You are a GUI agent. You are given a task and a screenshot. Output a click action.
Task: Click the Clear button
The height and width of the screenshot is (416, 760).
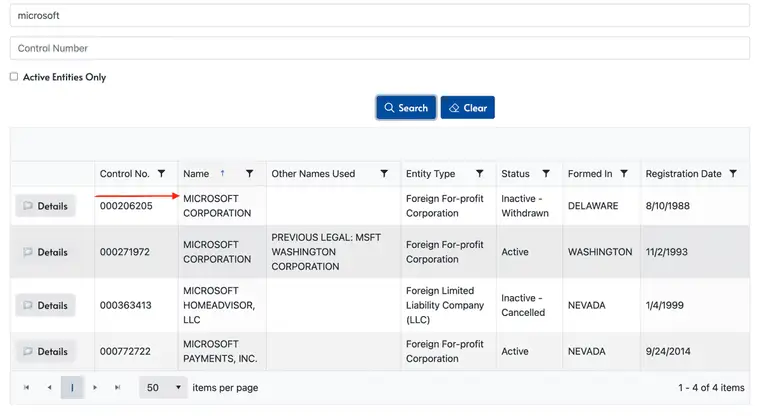click(x=468, y=108)
